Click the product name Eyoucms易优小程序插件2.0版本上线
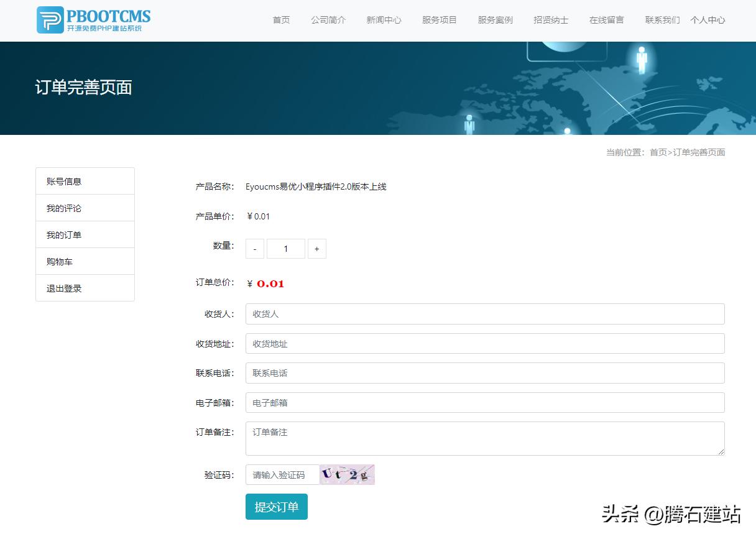 316,187
